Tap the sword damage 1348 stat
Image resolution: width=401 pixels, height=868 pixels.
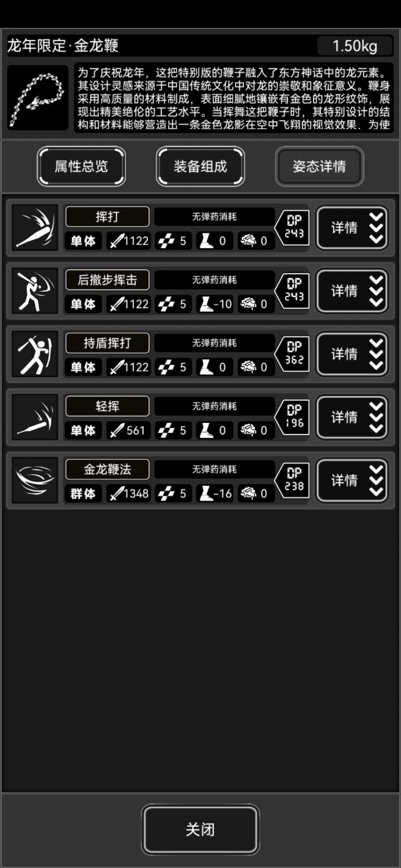[128, 494]
